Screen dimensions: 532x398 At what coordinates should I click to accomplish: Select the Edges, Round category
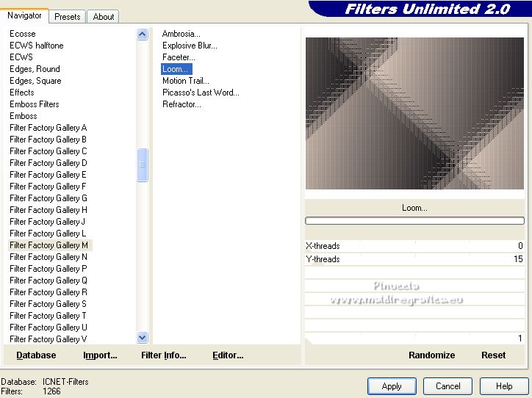point(35,69)
